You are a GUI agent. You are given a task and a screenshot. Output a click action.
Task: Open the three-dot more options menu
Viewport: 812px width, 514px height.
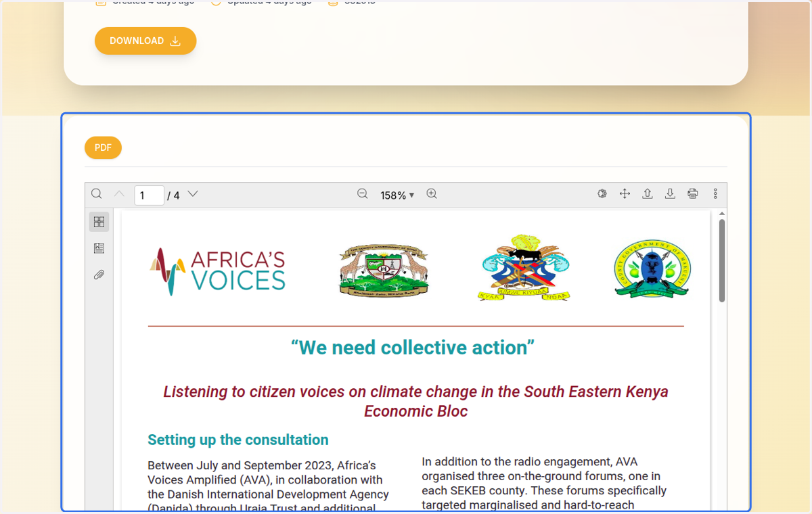[x=715, y=194]
